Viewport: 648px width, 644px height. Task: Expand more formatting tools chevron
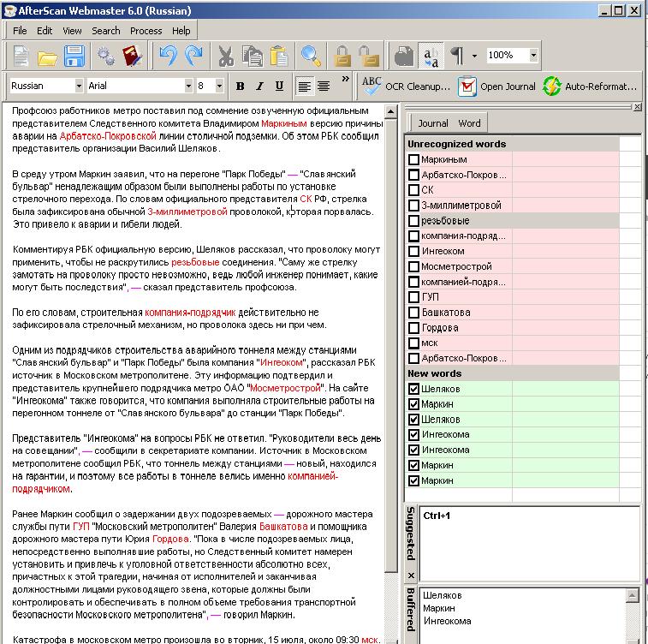point(346,79)
